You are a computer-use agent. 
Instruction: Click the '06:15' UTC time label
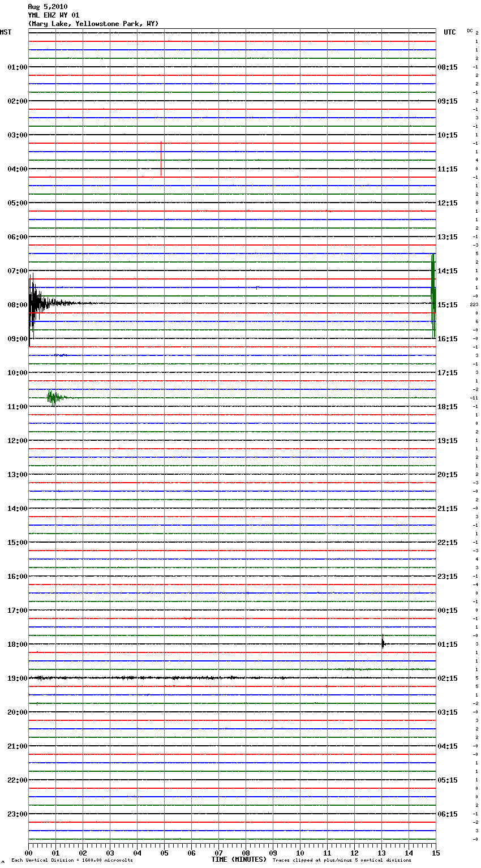point(448,814)
